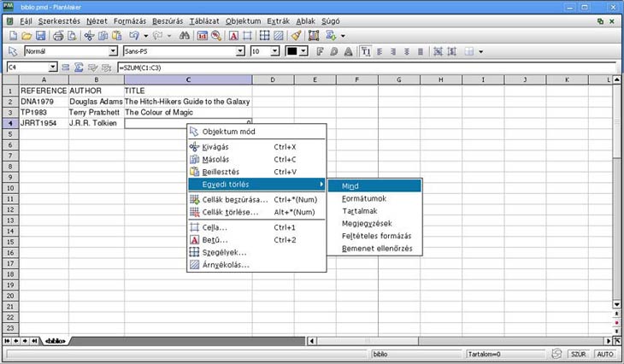The width and height of the screenshot is (624, 364).
Task: Click the undo arrow icon
Action: pyautogui.click(x=134, y=36)
